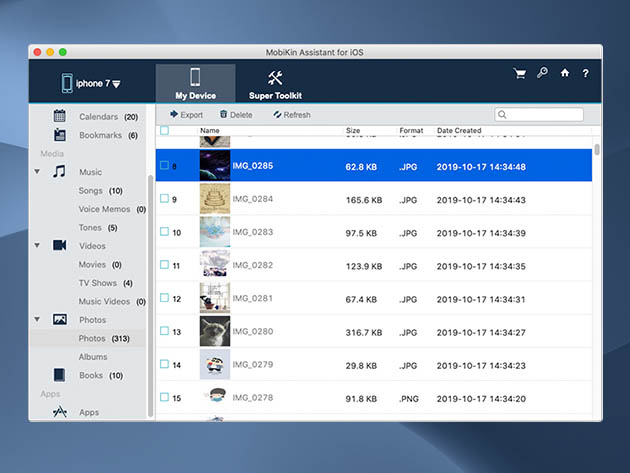Select Tones (5) in sidebar
This screenshot has width=630, height=473.
98,227
